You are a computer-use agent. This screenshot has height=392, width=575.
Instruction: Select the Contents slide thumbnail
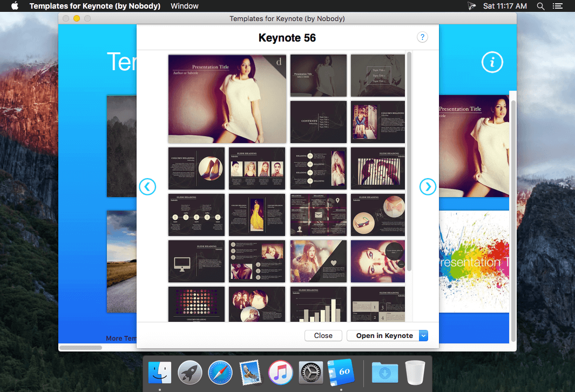coord(319,121)
